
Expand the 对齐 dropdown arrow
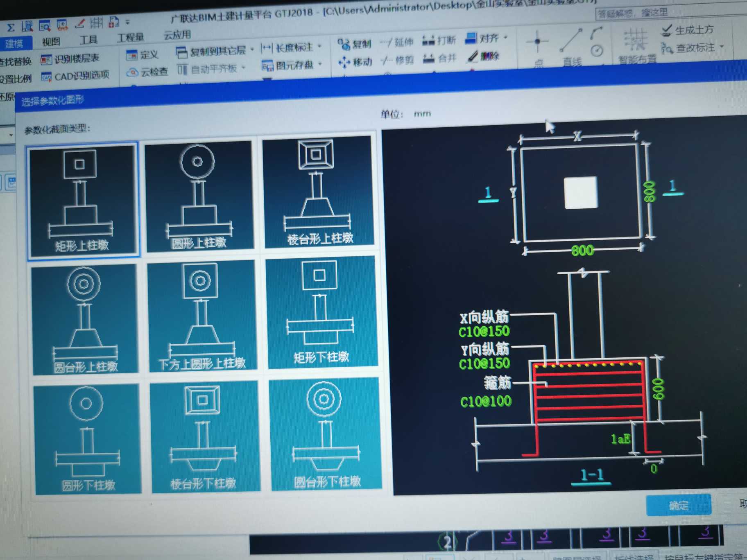pos(506,37)
